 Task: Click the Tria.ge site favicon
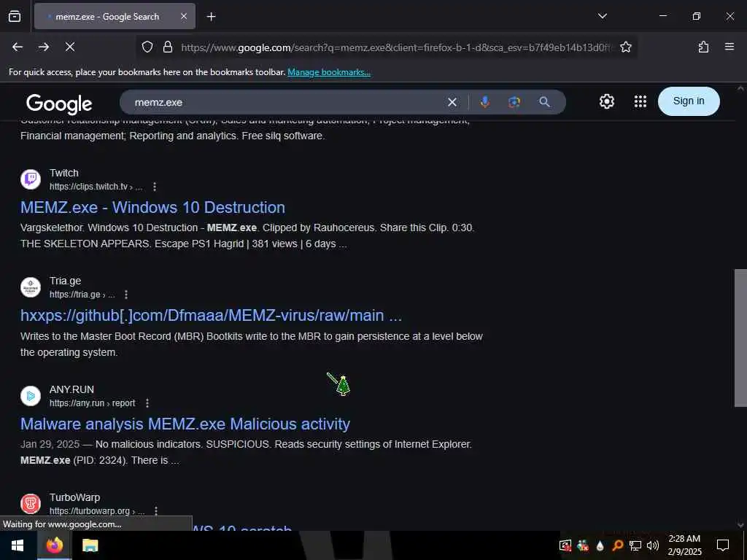31,287
